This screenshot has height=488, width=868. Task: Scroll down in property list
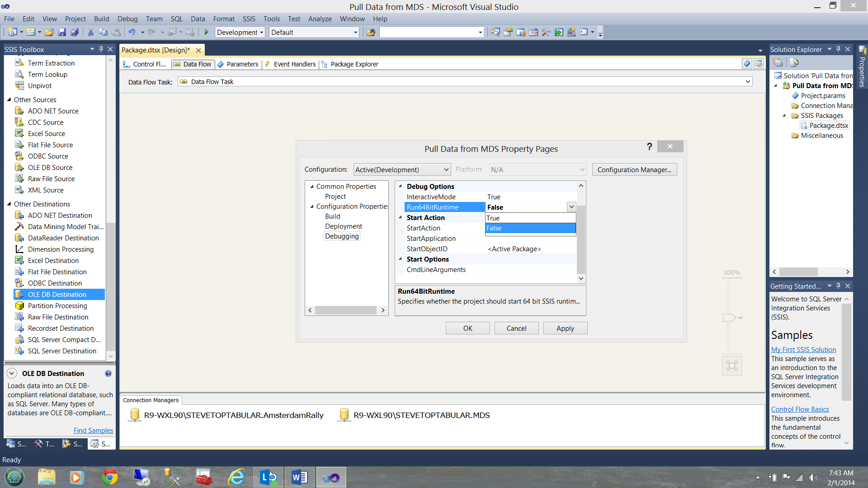[581, 278]
